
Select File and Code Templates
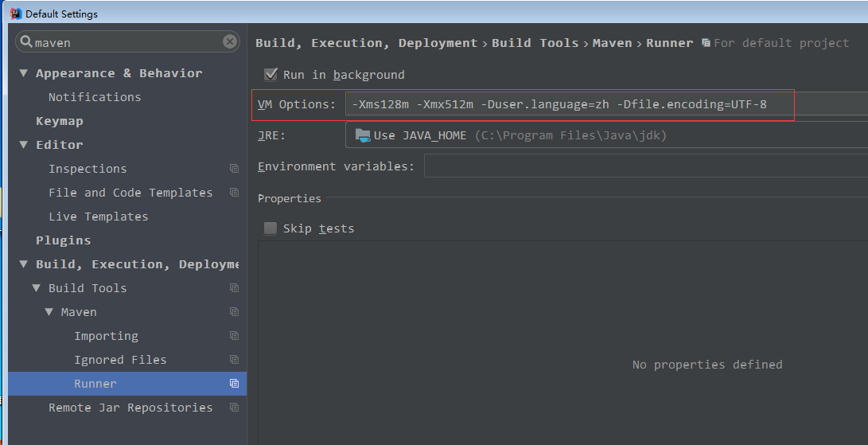[x=130, y=193]
